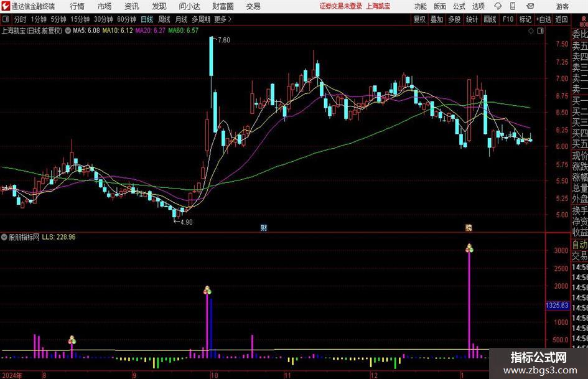Open the 资讯 menu
588x379 pixels.
coord(132,6)
